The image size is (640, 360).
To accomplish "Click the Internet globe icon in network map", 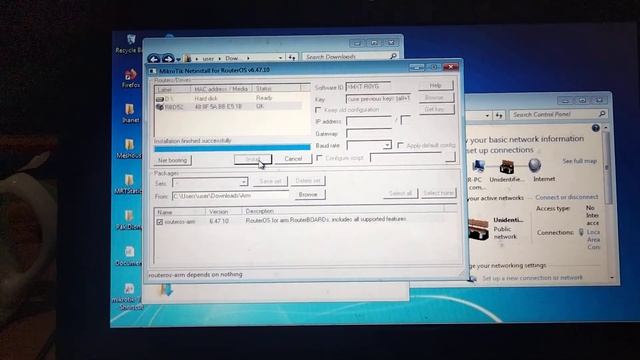I will coord(535,166).
